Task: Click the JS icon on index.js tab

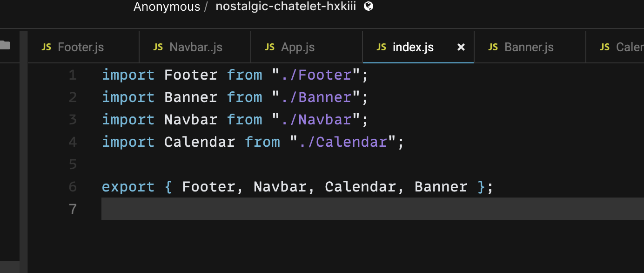Action: click(381, 47)
